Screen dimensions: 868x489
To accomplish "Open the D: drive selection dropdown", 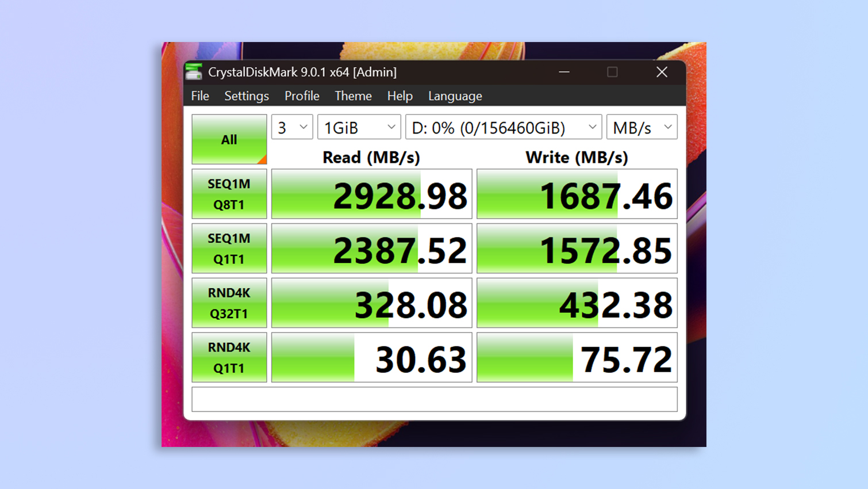I will [504, 127].
